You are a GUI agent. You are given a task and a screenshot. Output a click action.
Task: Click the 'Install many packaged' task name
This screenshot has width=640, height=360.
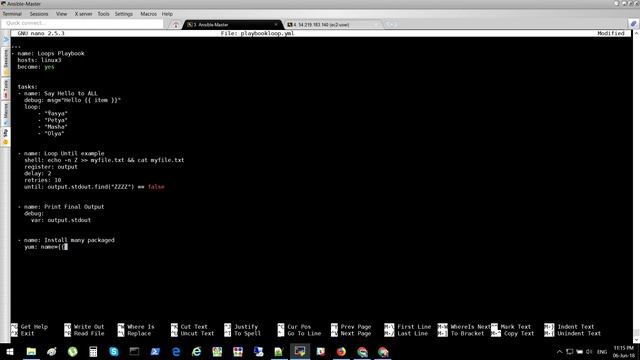pos(79,240)
